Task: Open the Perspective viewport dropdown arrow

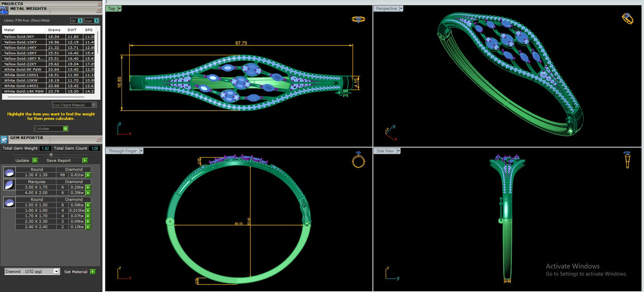Action: (402, 8)
